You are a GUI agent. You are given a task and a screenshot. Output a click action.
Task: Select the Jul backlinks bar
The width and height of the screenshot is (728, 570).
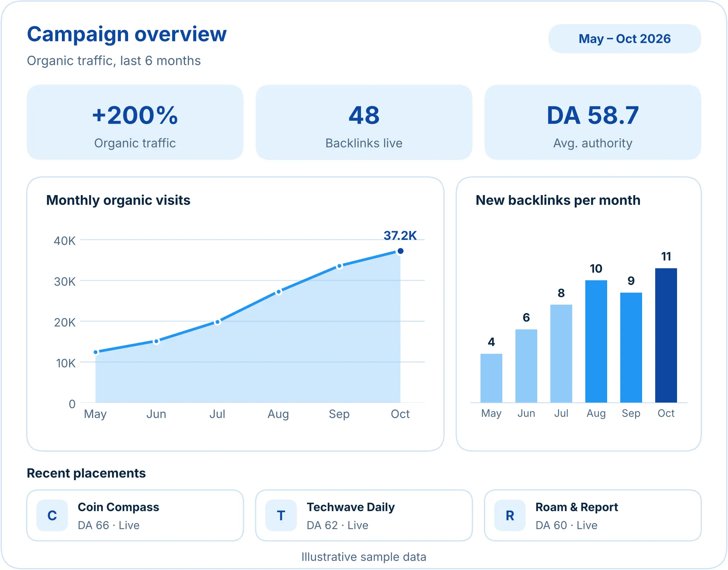[561, 353]
